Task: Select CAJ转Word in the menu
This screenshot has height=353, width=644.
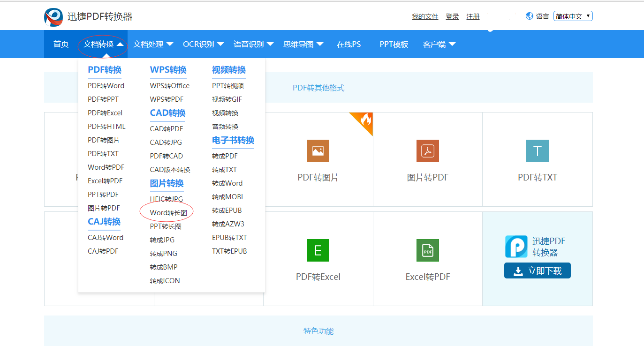Action: tap(106, 238)
